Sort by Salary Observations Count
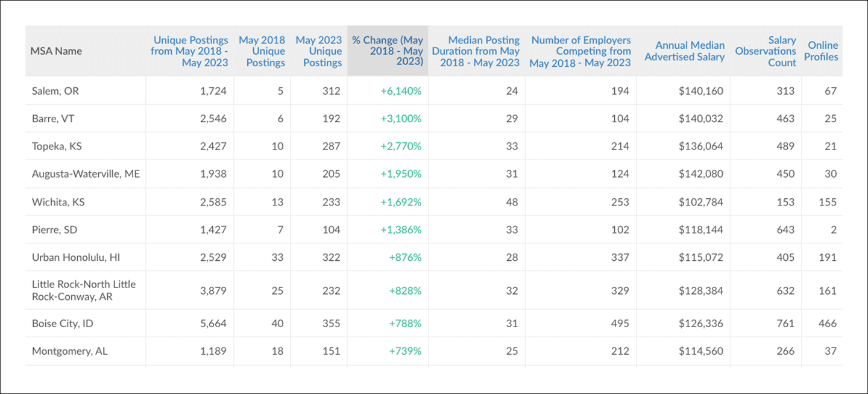The width and height of the screenshot is (868, 394). 766,51
